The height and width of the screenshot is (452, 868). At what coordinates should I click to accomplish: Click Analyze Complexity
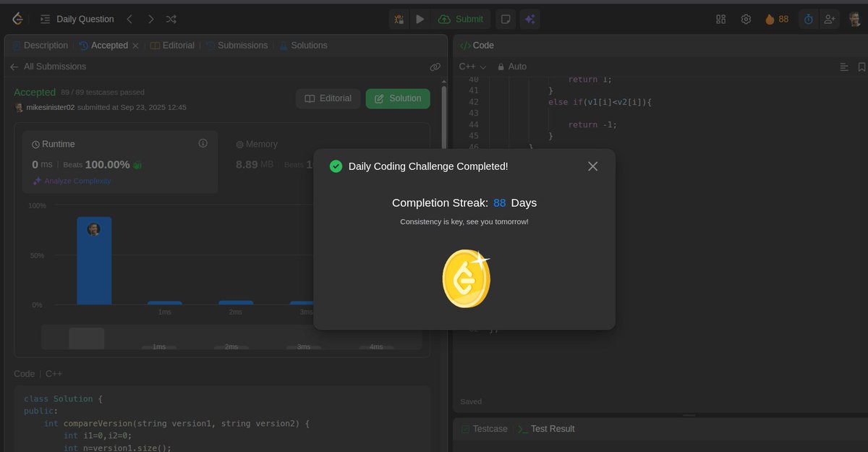point(72,181)
